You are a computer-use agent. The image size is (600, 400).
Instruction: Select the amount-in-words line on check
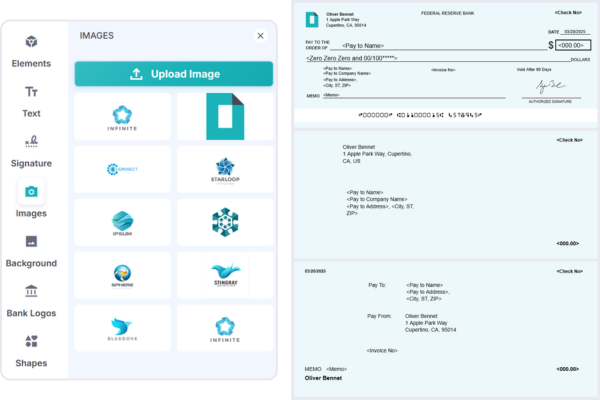pos(352,58)
